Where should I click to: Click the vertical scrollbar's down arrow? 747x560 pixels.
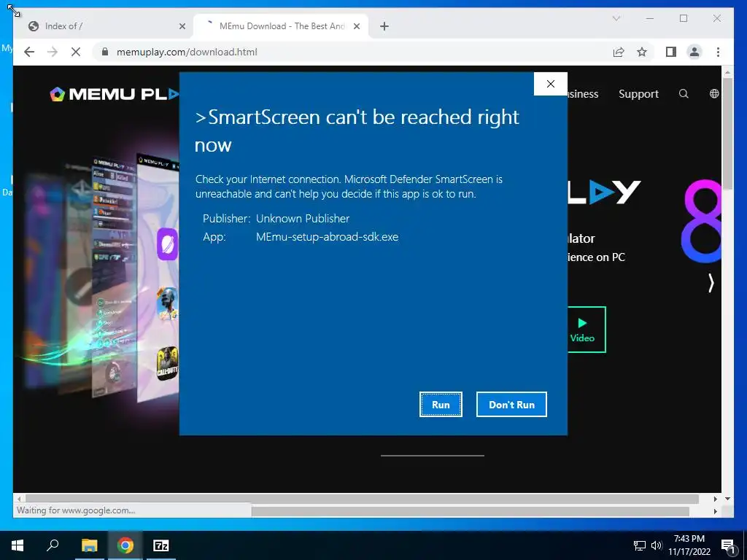727,499
